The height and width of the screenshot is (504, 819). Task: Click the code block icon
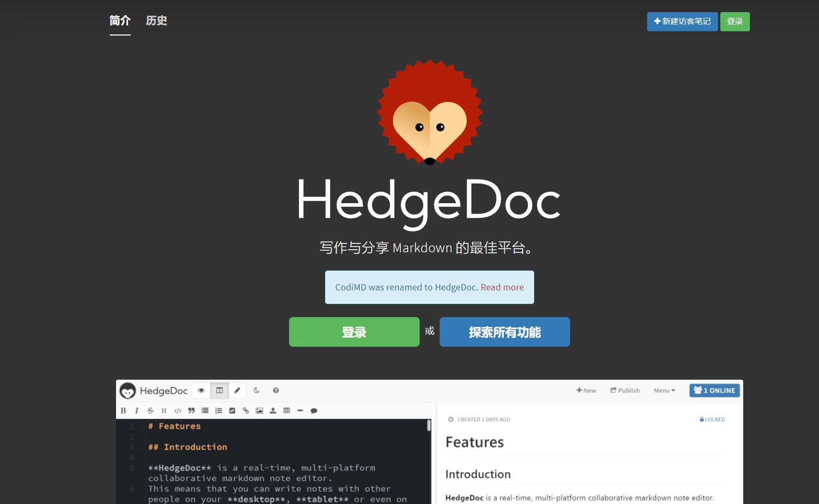click(178, 411)
